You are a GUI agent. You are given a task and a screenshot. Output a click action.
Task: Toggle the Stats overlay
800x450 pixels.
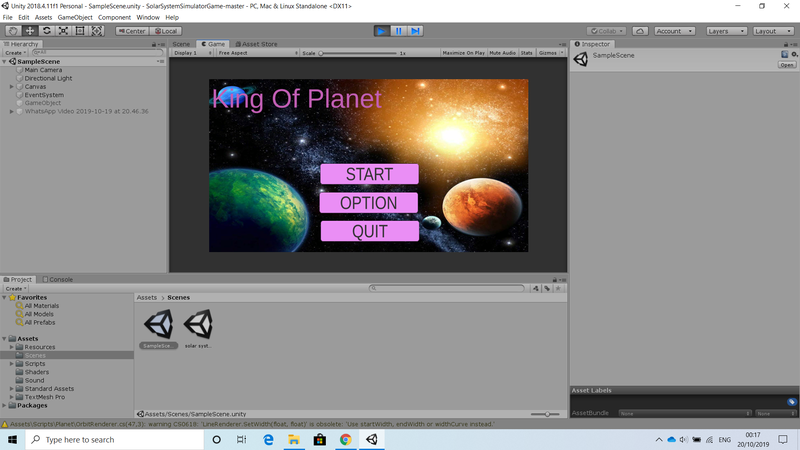(526, 52)
